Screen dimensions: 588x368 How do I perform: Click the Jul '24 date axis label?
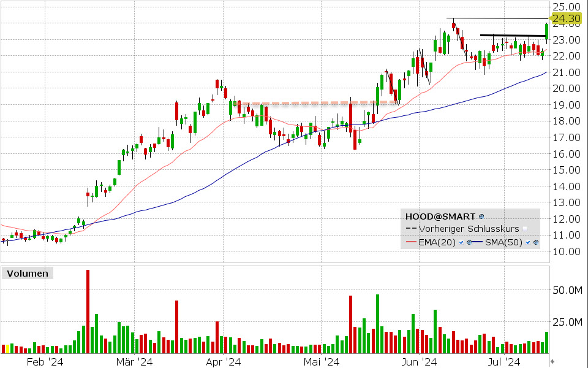point(504,362)
